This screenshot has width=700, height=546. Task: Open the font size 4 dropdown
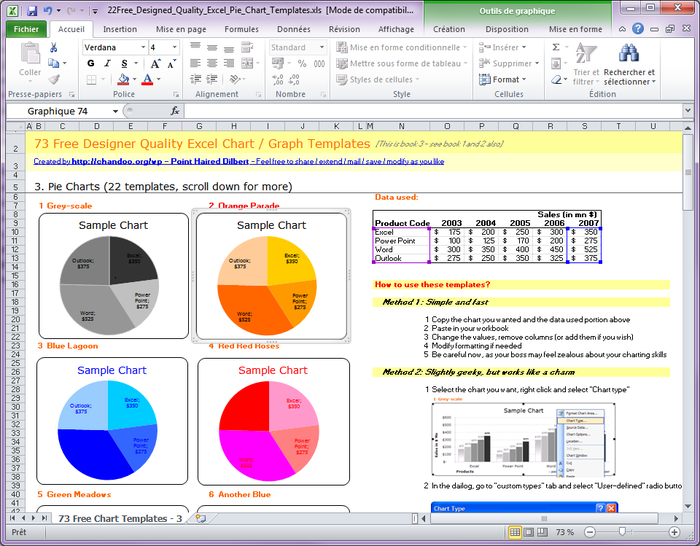coord(174,47)
